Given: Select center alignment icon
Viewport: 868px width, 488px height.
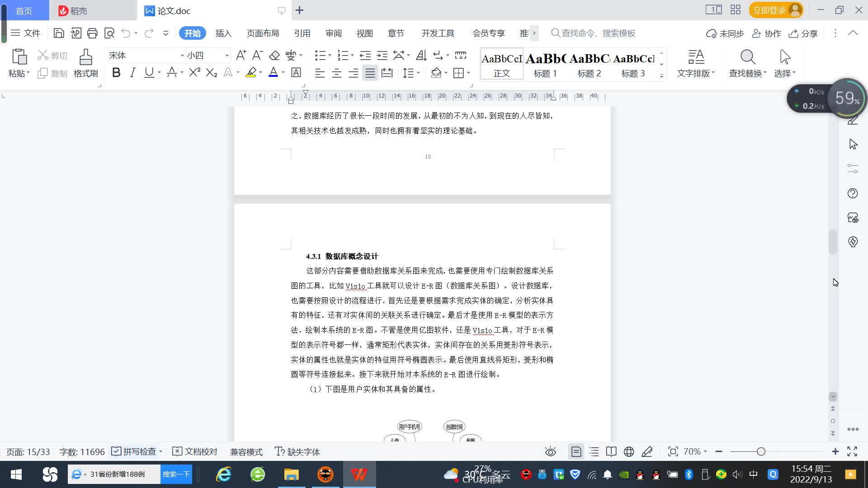Looking at the screenshot, I should [x=337, y=73].
